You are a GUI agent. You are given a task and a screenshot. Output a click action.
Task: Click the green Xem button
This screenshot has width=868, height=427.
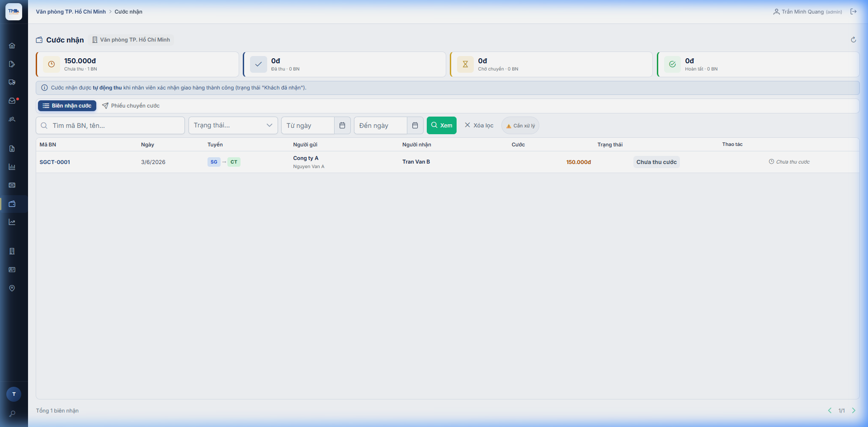(x=442, y=126)
